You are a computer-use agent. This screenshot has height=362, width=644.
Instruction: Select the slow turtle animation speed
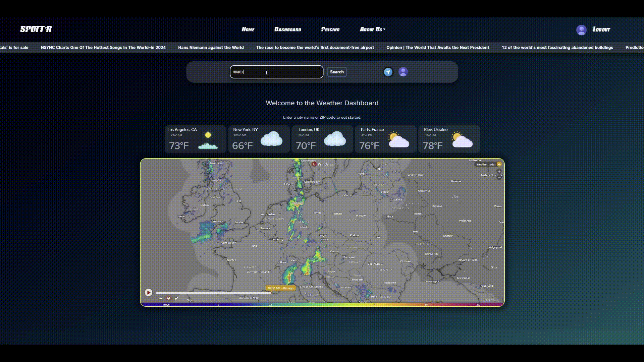(161, 298)
